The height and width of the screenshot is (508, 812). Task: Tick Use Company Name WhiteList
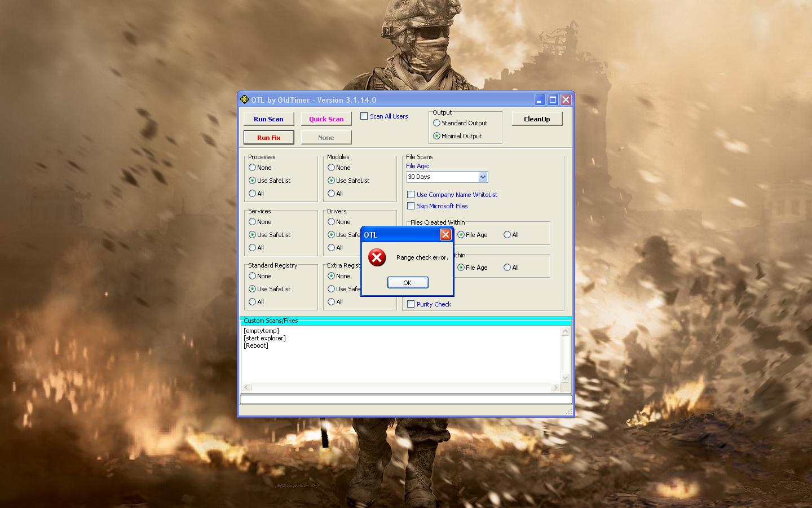tap(411, 195)
